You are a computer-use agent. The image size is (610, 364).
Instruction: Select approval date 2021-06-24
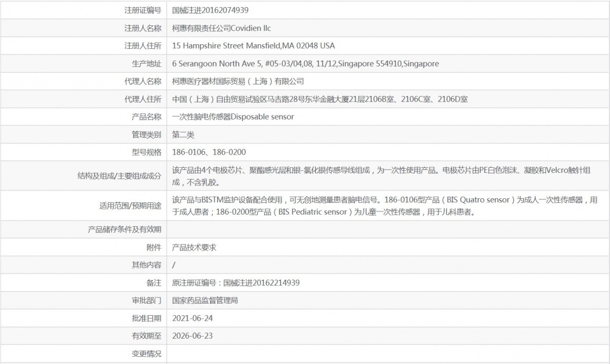pyautogui.click(x=193, y=318)
